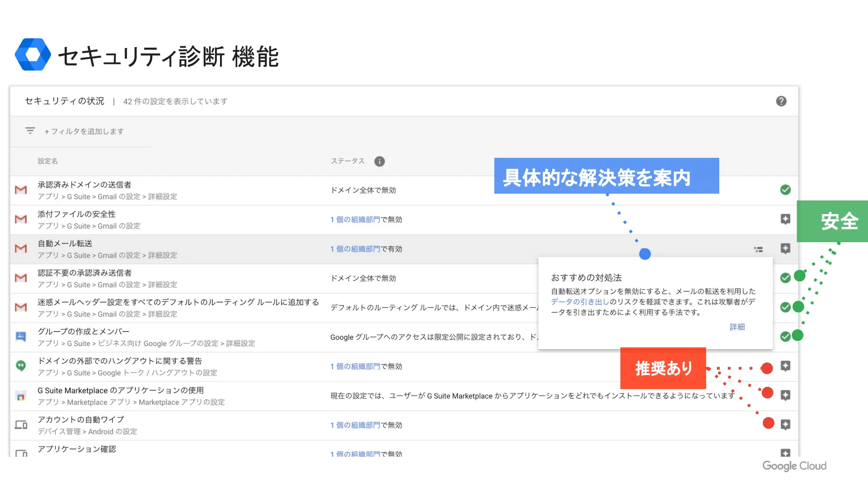This screenshot has height=488, width=868.
Task: Add a filter via フィルタを追加します
Action: point(84,132)
